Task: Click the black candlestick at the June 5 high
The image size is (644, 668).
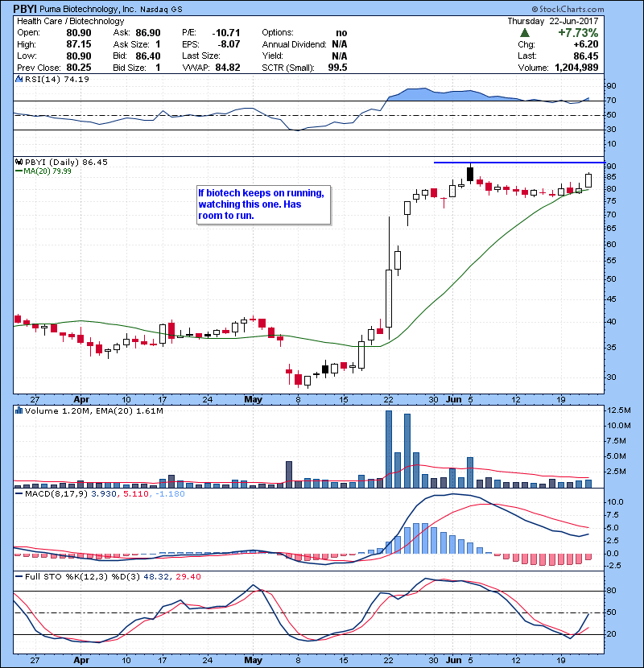Action: click(470, 173)
